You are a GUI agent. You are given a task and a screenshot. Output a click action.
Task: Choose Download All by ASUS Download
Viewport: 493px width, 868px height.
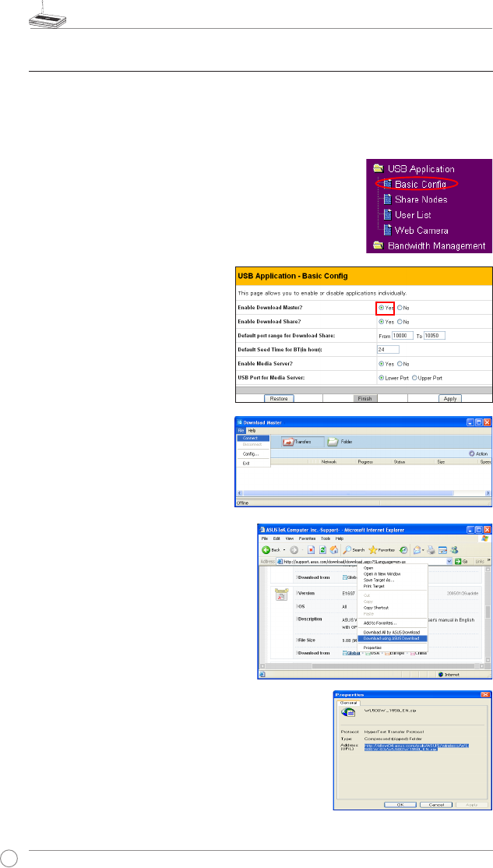click(391, 632)
